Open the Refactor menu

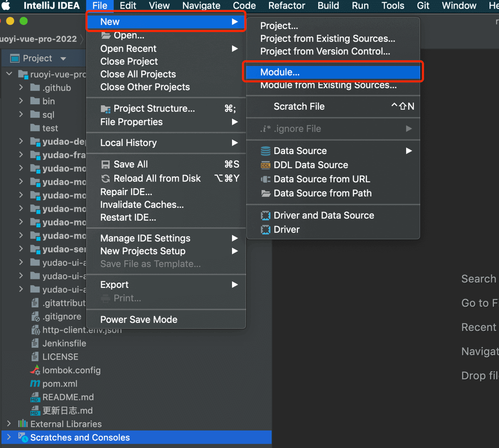point(286,6)
